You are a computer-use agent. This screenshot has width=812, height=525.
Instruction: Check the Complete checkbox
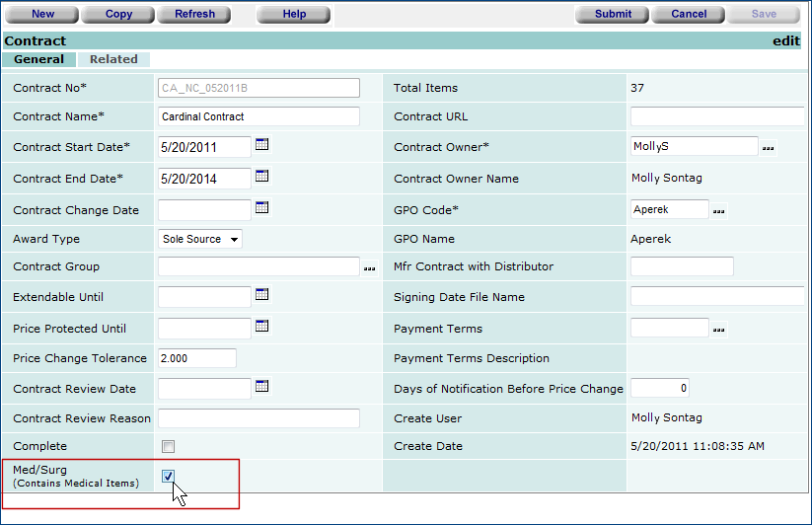tap(168, 446)
